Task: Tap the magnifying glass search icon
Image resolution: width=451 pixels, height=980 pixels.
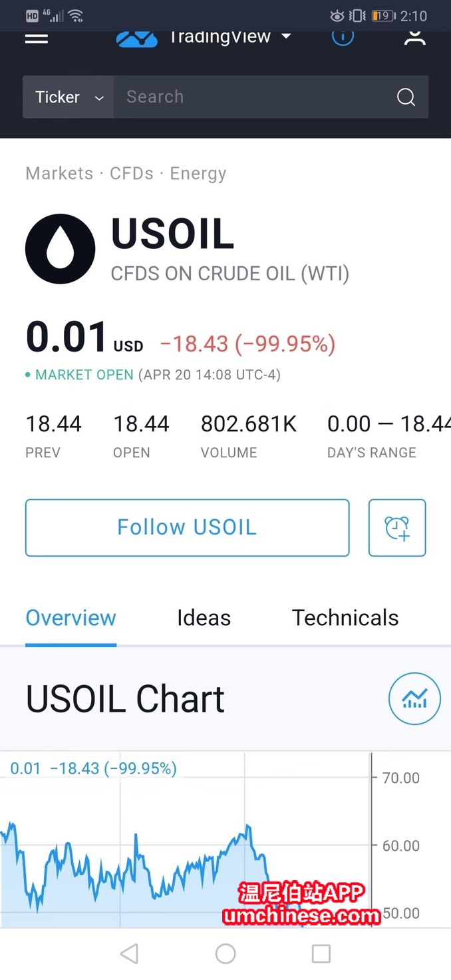Action: tap(406, 97)
